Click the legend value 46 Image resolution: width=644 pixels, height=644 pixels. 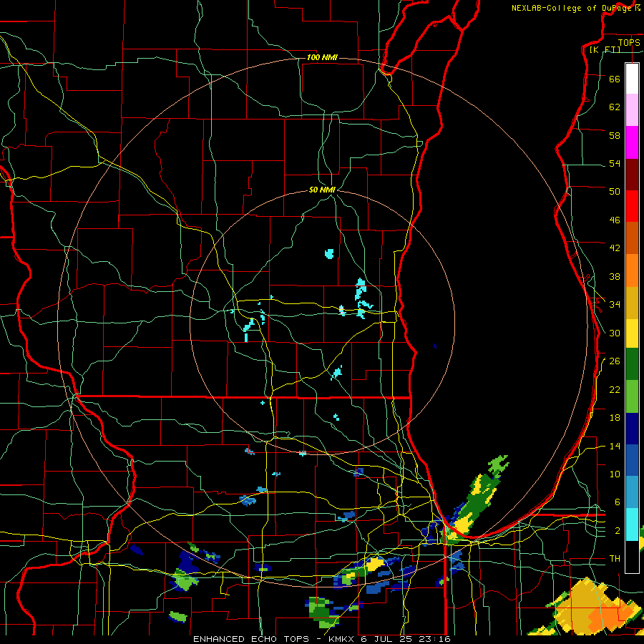pyautogui.click(x=615, y=220)
